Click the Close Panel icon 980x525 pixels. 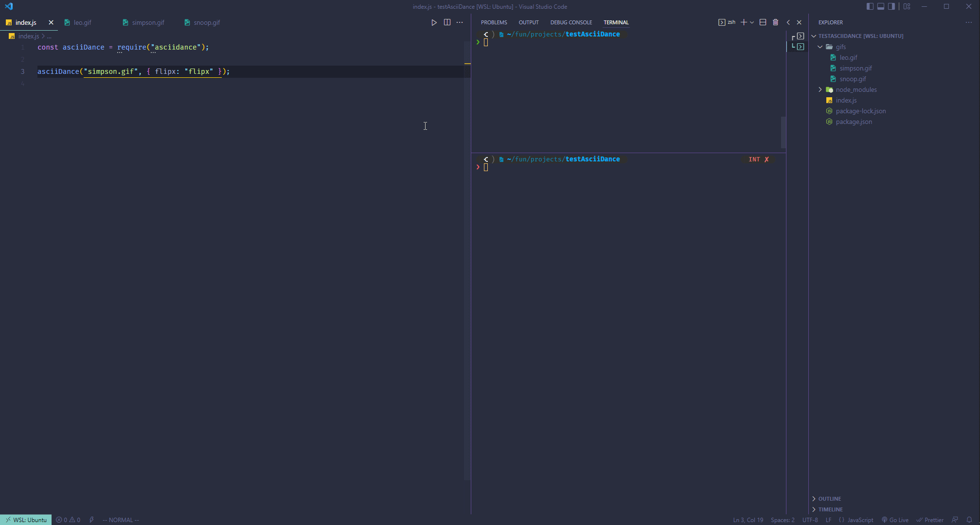[x=799, y=22]
